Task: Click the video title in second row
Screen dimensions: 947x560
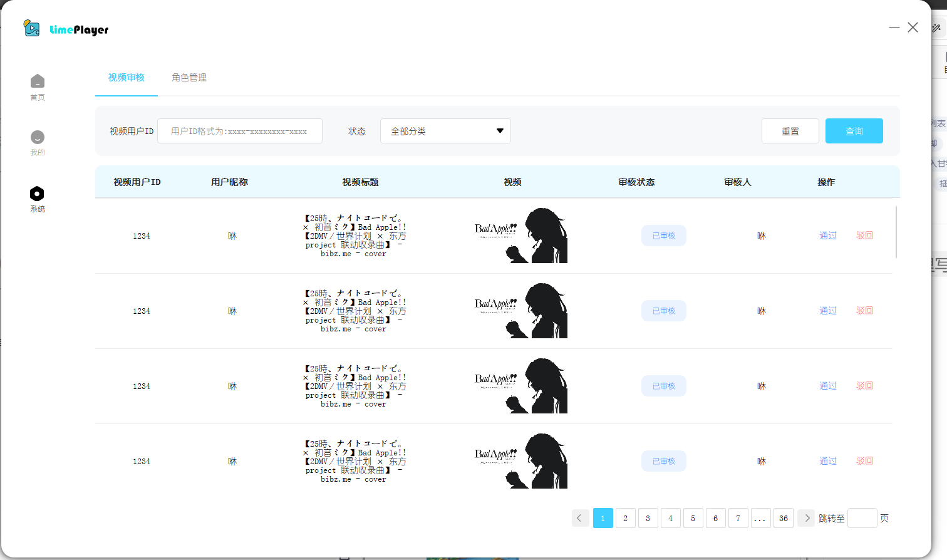Action: 355,311
